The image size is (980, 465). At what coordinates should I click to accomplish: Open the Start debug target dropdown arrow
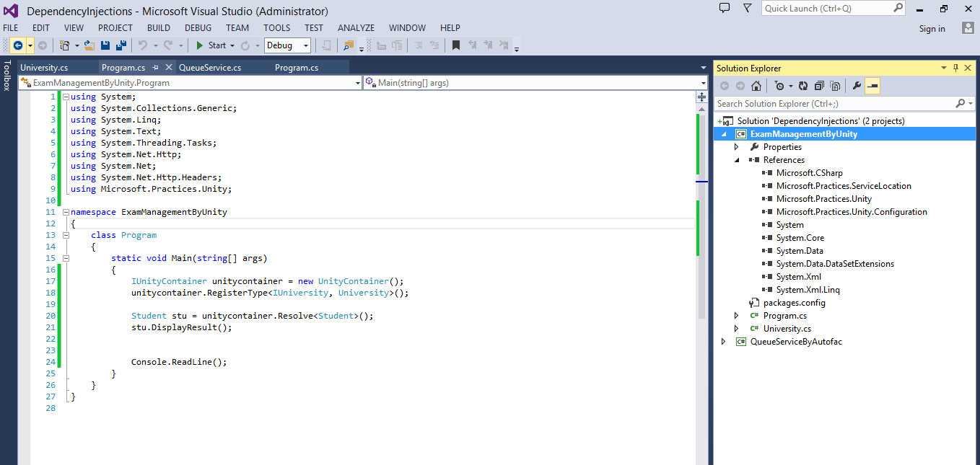pyautogui.click(x=232, y=45)
